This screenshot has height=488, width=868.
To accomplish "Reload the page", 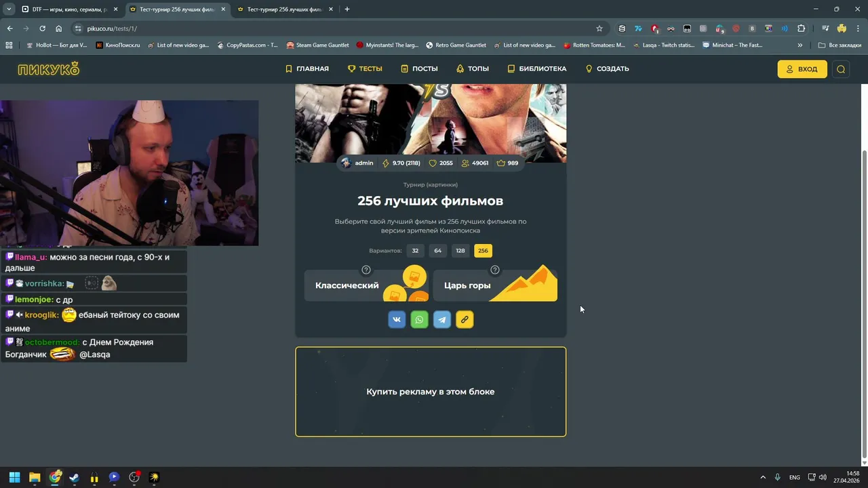I will pos(42,28).
